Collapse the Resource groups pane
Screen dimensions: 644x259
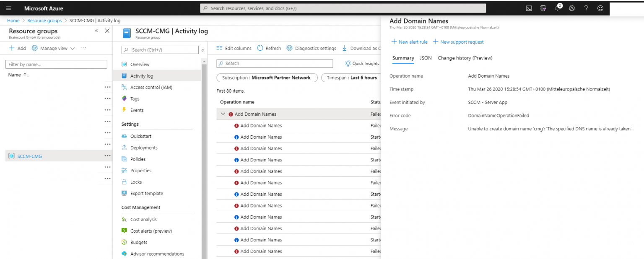(x=96, y=31)
